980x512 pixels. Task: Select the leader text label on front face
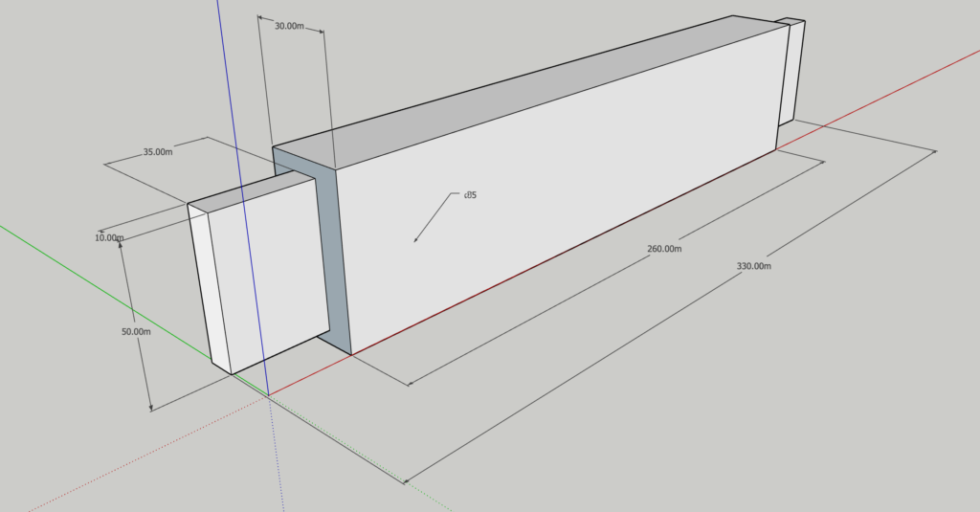(x=470, y=195)
